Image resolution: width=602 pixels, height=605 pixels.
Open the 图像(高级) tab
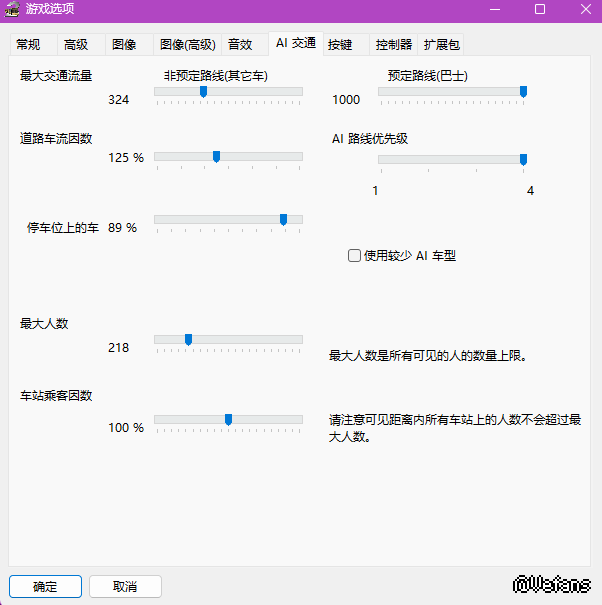point(188,45)
